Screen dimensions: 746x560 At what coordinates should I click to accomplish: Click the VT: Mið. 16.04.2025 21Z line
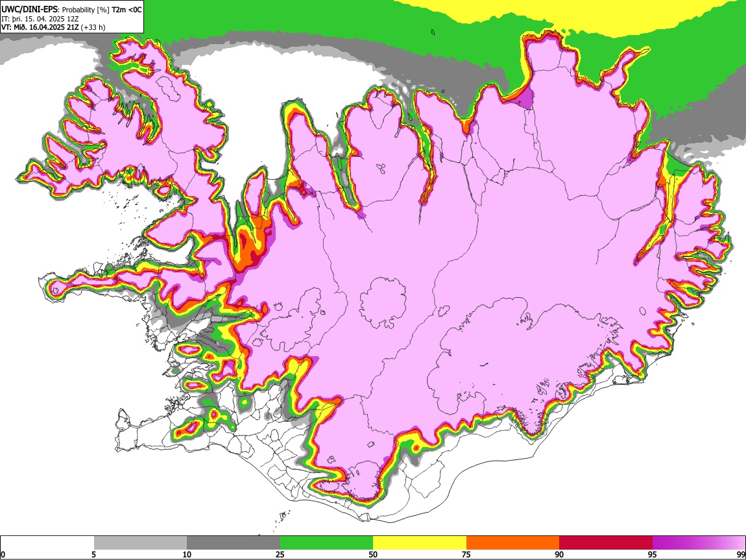(53, 27)
